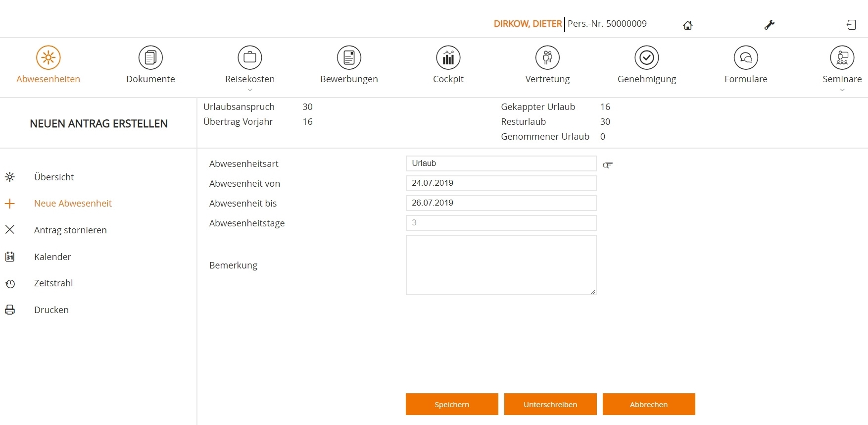Click the Cockpit chart icon
Viewport: 868px width, 425px height.
tap(448, 57)
